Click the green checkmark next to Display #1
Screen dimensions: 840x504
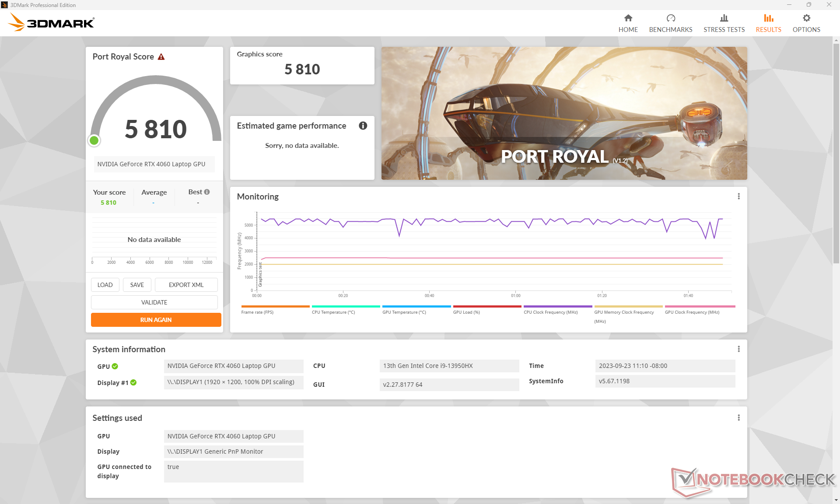133,382
